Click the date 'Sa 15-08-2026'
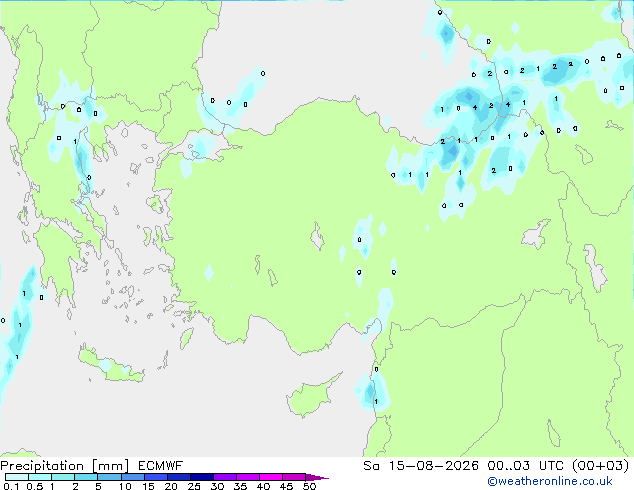 click(421, 466)
